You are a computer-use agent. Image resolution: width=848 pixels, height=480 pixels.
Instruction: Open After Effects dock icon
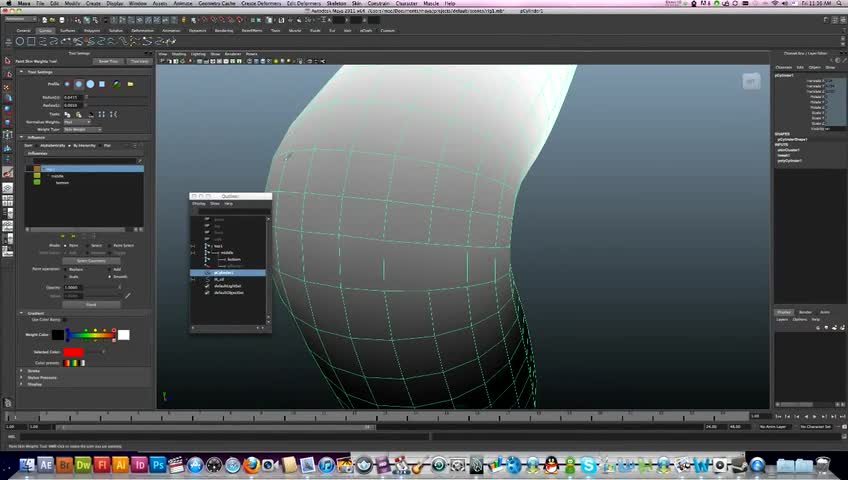point(46,465)
